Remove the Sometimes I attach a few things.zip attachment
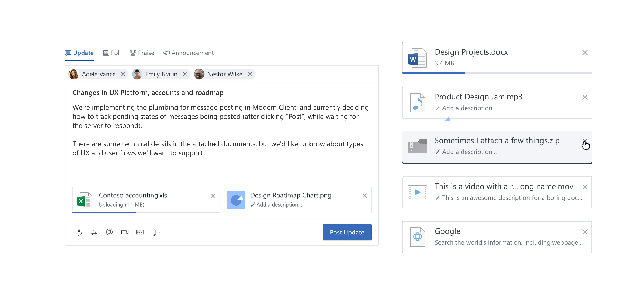Image resolution: width=644 pixels, height=295 pixels. [585, 141]
